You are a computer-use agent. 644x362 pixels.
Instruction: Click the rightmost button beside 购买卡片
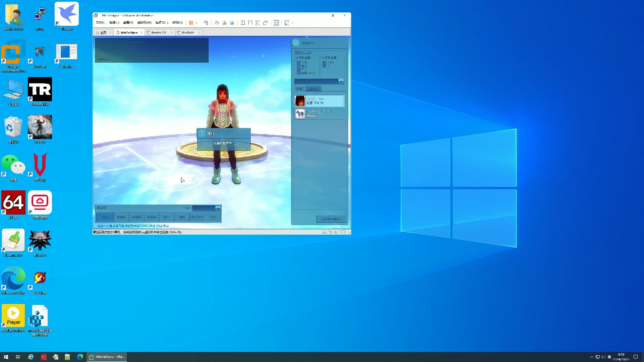click(x=213, y=217)
